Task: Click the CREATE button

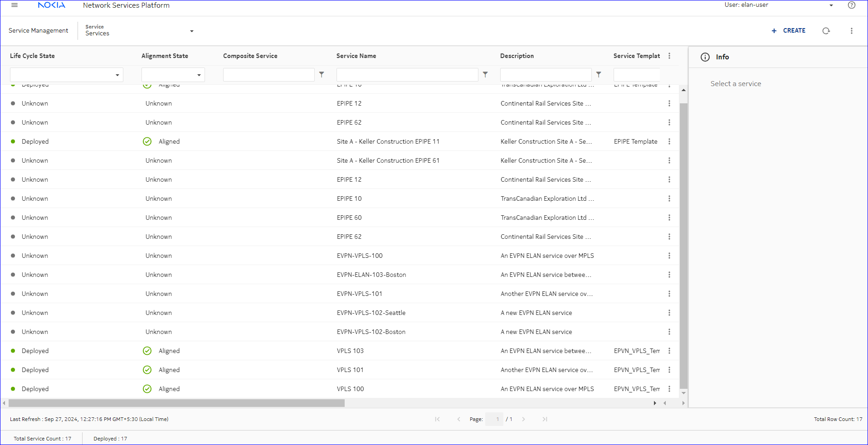Action: coord(789,31)
